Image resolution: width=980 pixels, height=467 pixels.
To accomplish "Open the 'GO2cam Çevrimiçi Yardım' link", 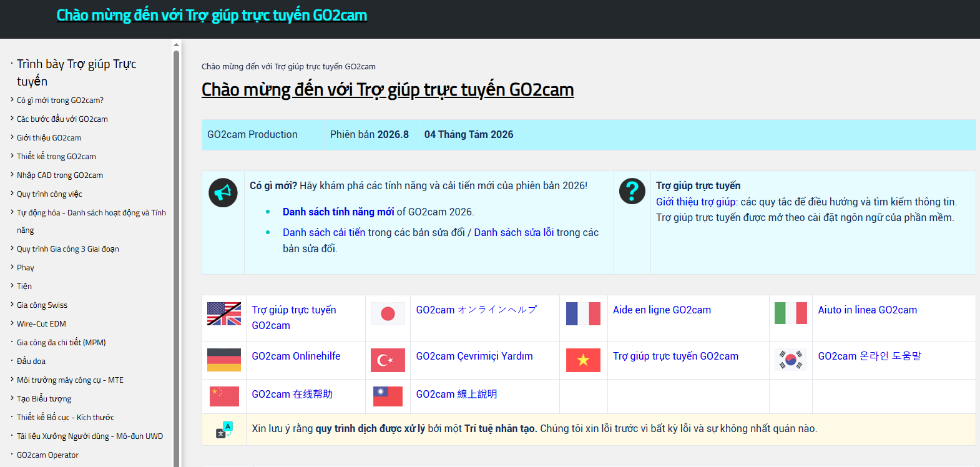I will tap(474, 356).
